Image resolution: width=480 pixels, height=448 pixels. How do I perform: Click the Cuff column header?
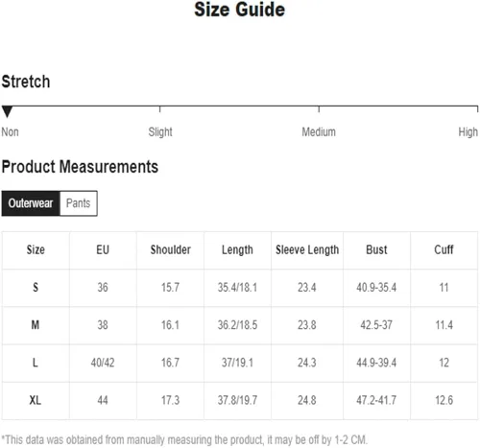pos(444,249)
